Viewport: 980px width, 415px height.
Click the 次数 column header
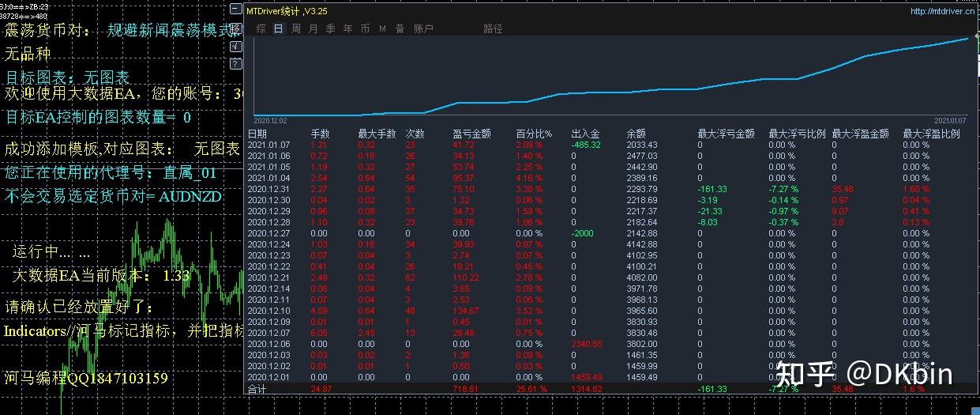[x=415, y=134]
